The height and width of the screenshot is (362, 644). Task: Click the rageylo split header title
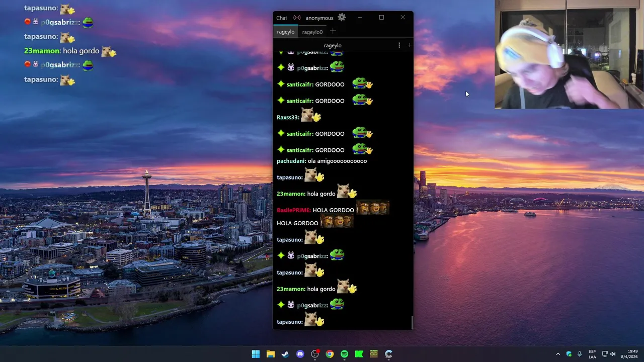tap(333, 45)
